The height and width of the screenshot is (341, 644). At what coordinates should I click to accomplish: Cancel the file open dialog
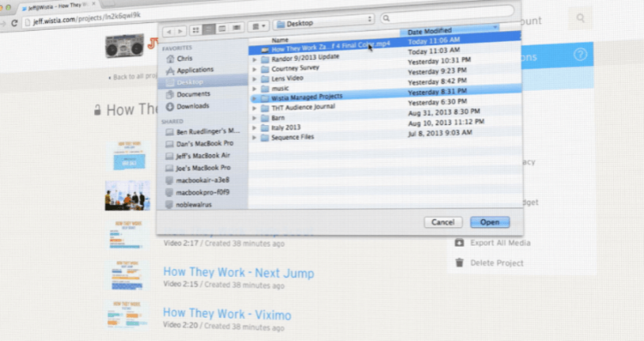tap(443, 222)
